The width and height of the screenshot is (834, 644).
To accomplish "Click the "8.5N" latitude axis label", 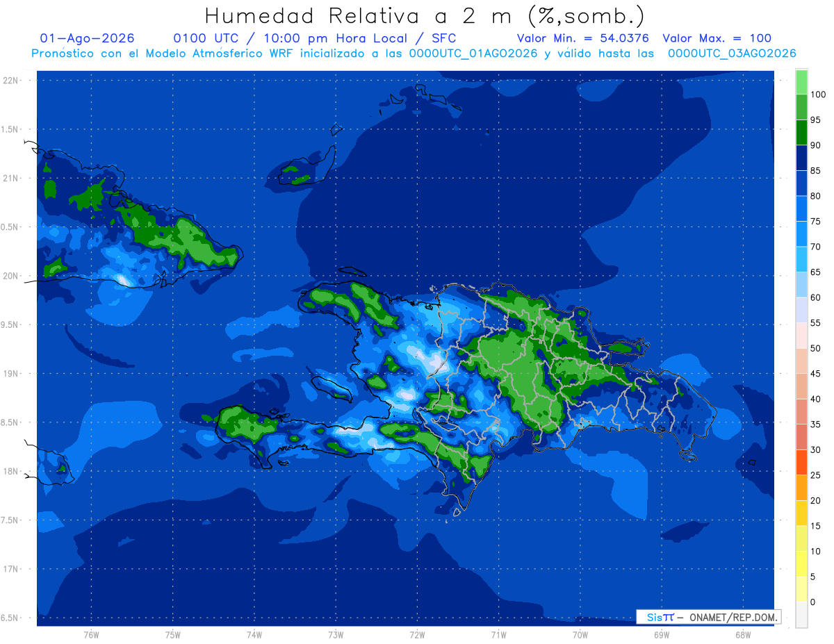I will pyautogui.click(x=10, y=422).
